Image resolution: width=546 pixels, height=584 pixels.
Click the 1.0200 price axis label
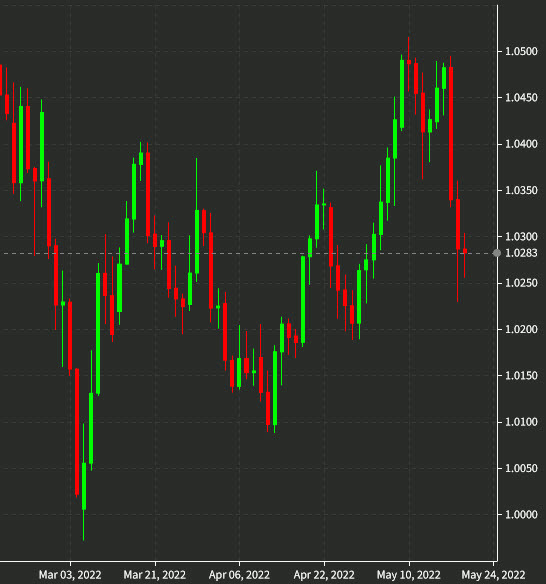pyautogui.click(x=521, y=329)
